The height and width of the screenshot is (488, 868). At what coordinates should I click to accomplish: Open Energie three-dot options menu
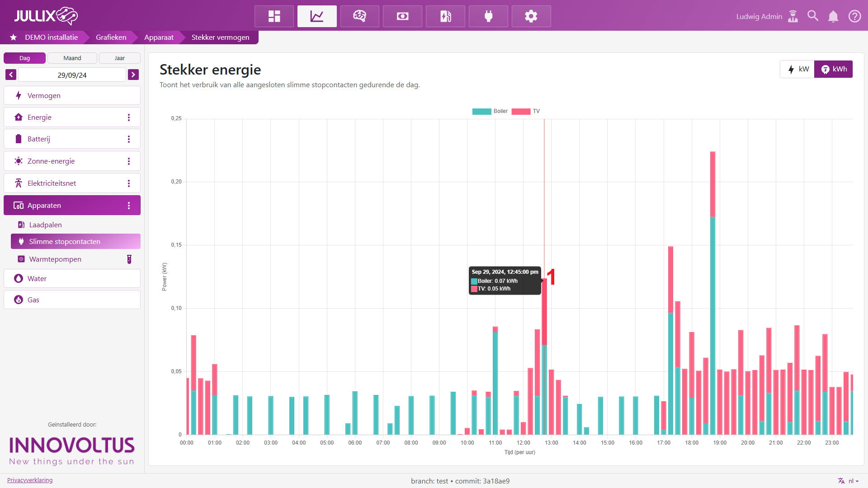tap(129, 117)
